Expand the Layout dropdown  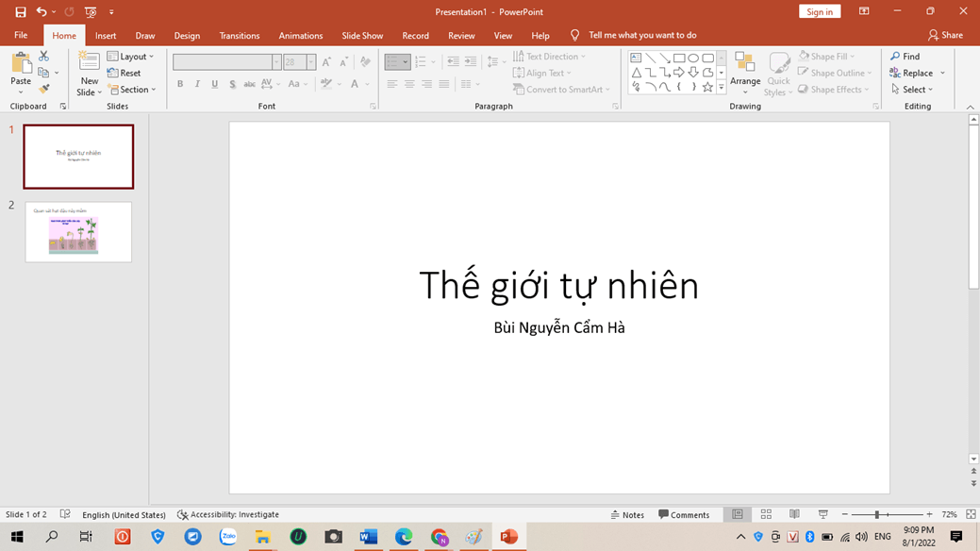click(131, 57)
